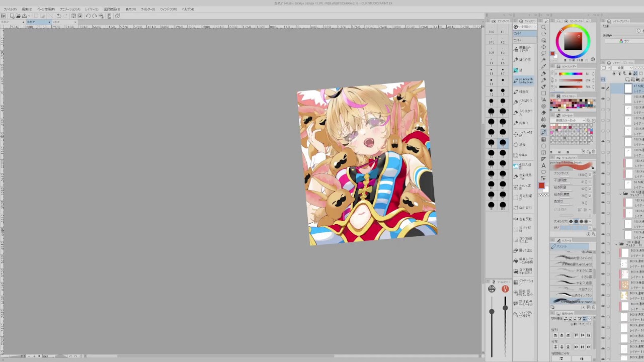Select the Lasso selection tool
This screenshot has height=362, width=644.
[x=543, y=53]
